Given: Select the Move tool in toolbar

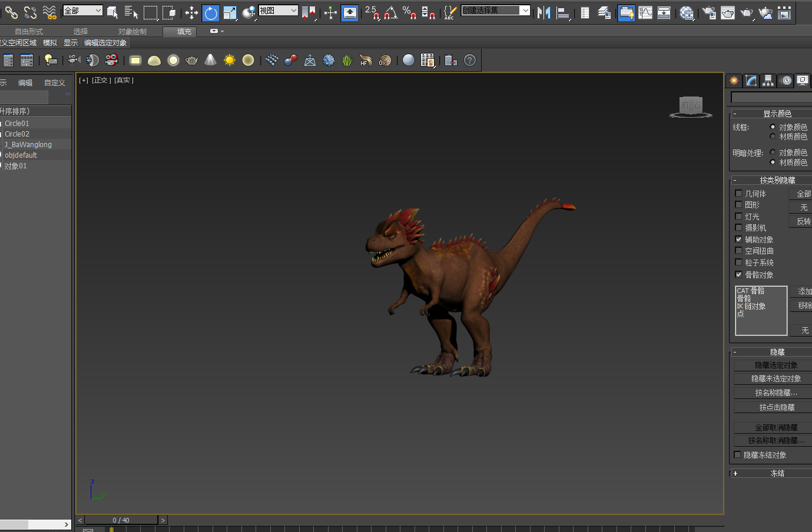Looking at the screenshot, I should coord(191,12).
